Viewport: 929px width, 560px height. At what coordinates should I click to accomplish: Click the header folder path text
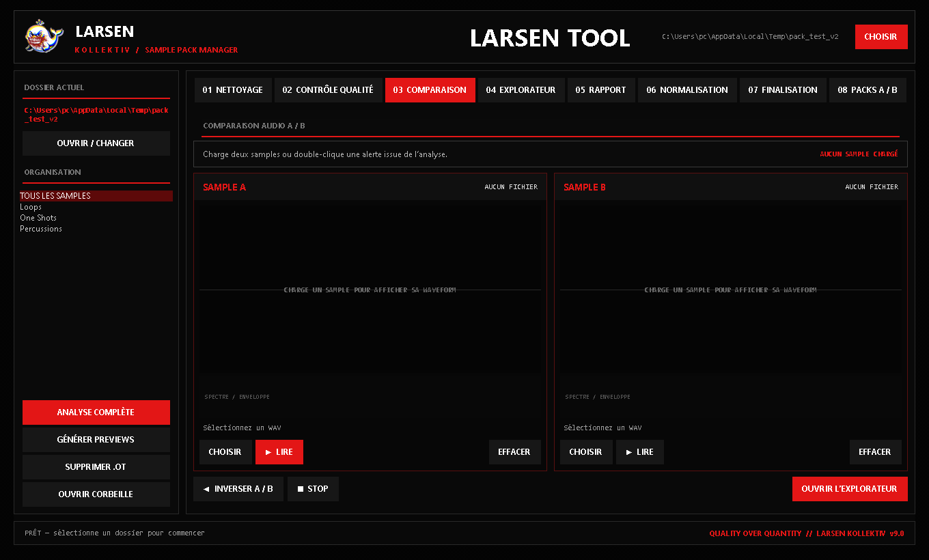pyautogui.click(x=750, y=37)
